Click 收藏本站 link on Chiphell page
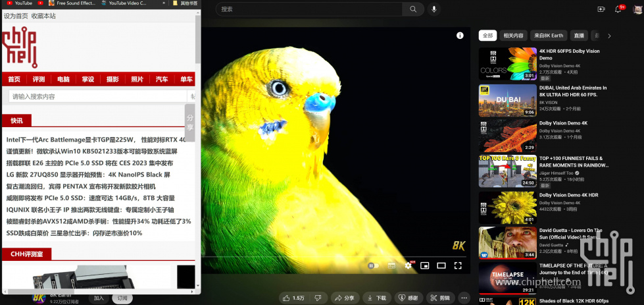Screen dimensions: 644x305 [43, 16]
